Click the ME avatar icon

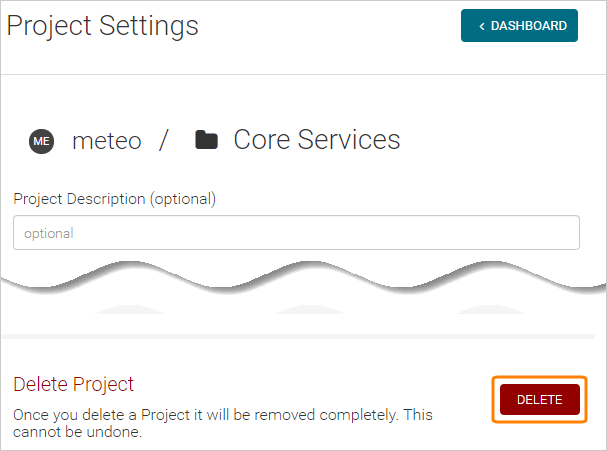pyautogui.click(x=41, y=141)
